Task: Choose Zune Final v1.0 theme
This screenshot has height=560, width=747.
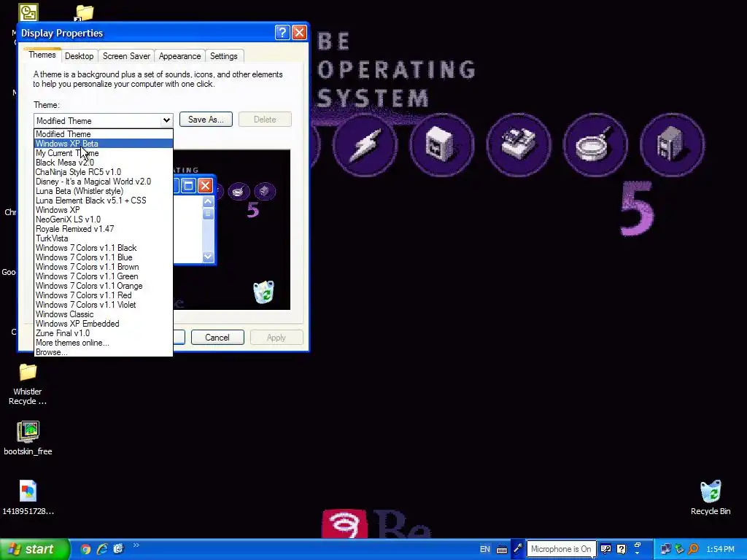Action: [104, 333]
